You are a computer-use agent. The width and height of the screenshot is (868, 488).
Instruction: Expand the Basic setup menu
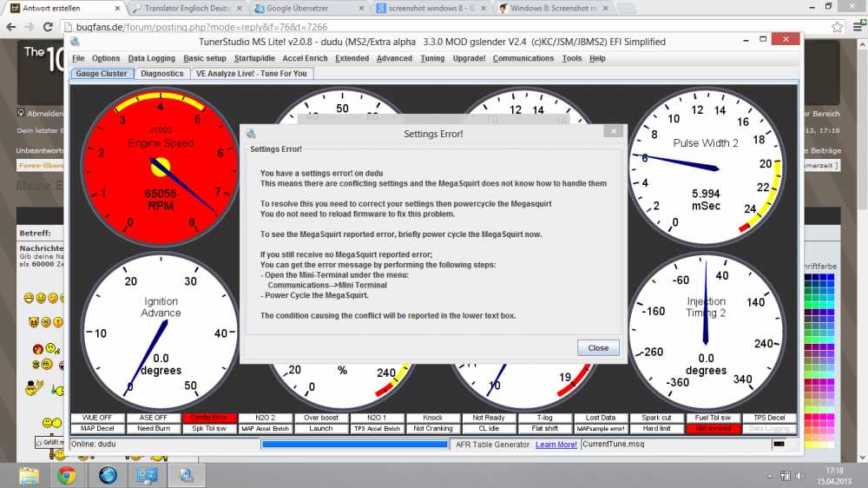pos(205,58)
